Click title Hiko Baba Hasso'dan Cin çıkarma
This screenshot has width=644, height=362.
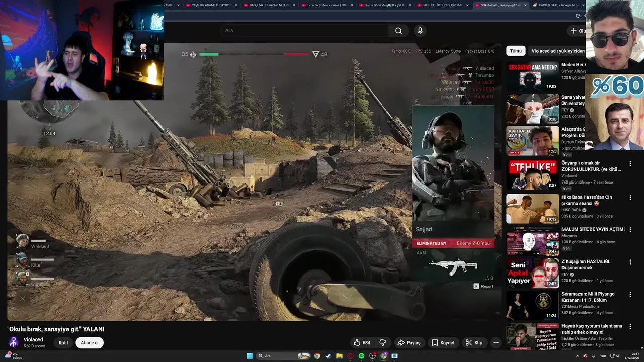[x=587, y=201]
